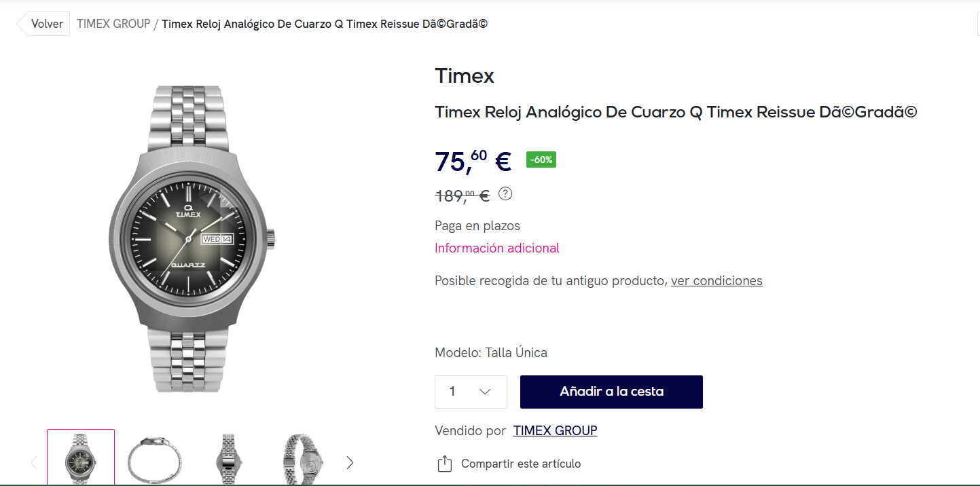This screenshot has height=486, width=980.
Task: Open the TIMEX GROUP seller link
Action: [555, 430]
